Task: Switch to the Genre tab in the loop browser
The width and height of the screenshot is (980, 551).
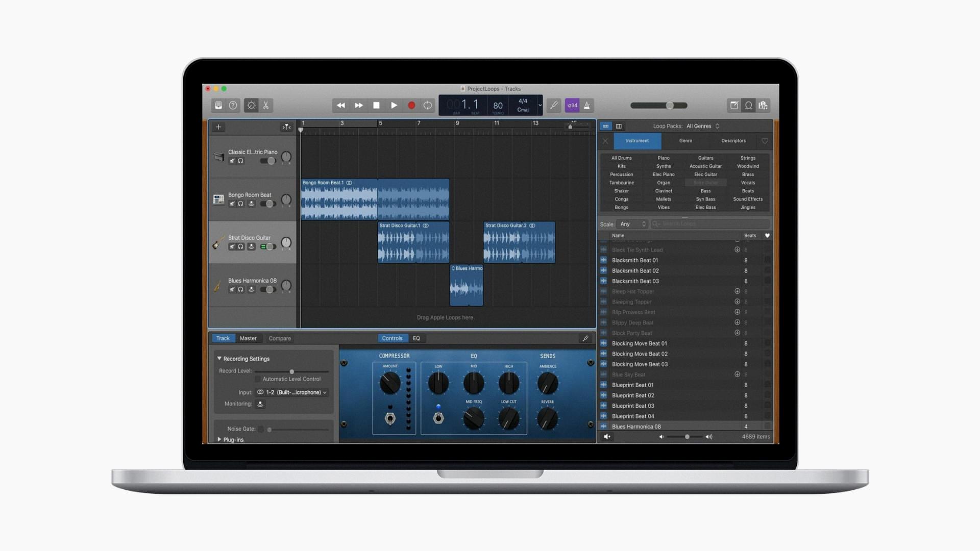Action: coord(685,141)
